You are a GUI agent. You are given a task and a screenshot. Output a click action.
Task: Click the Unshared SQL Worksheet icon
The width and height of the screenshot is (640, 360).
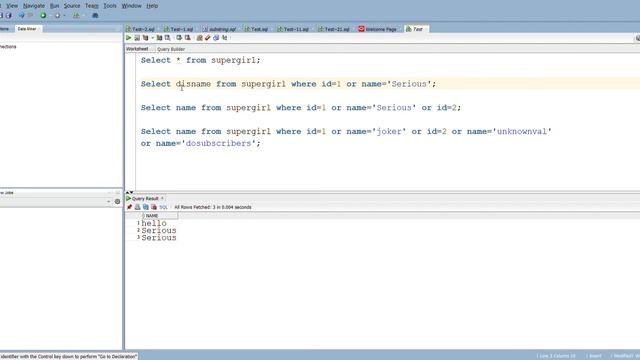pyautogui.click(x=199, y=38)
